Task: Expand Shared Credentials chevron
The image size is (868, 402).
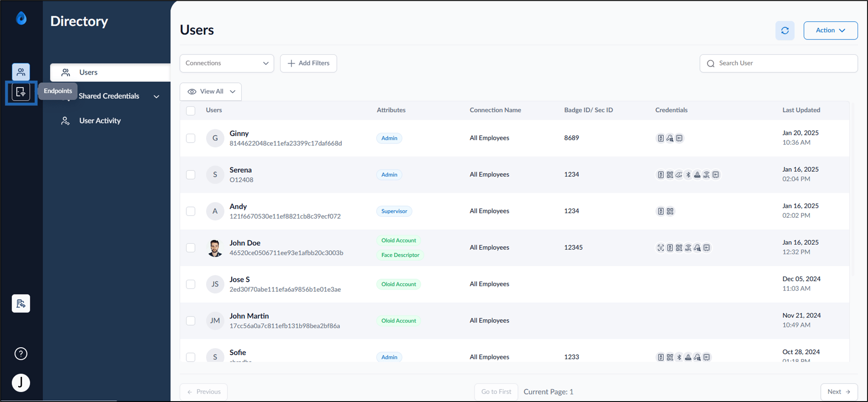Action: tap(156, 96)
